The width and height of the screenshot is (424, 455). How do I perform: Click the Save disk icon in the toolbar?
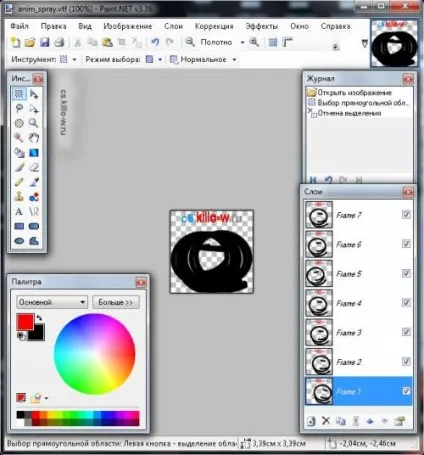click(45, 42)
